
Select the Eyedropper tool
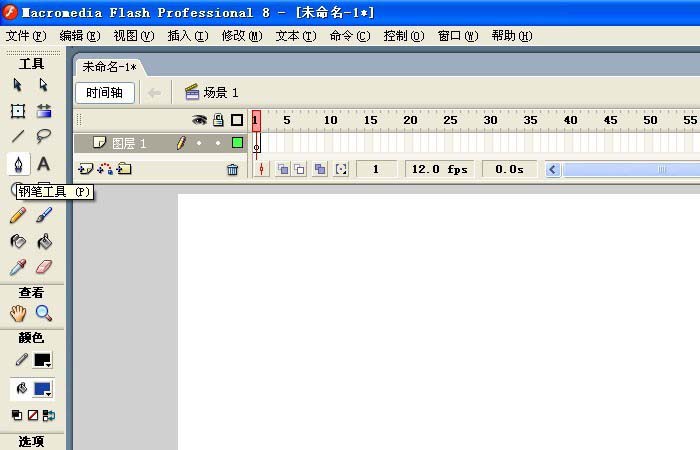coord(18,267)
